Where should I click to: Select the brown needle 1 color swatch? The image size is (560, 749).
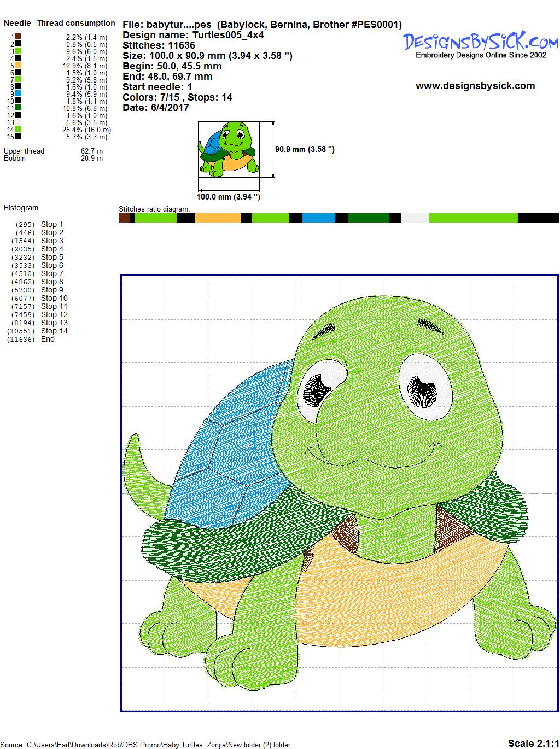coord(18,37)
